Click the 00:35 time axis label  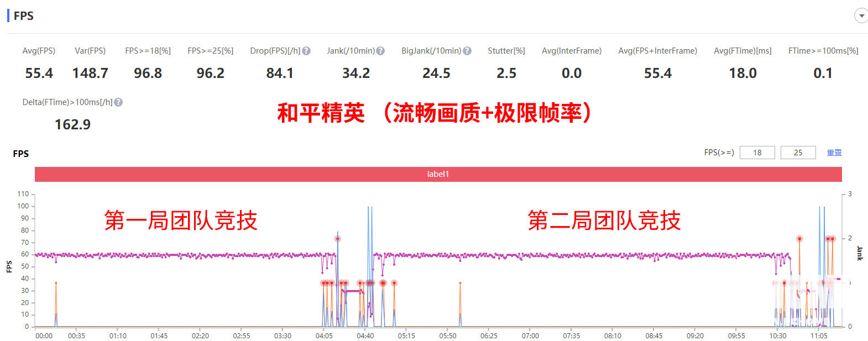pos(76,335)
